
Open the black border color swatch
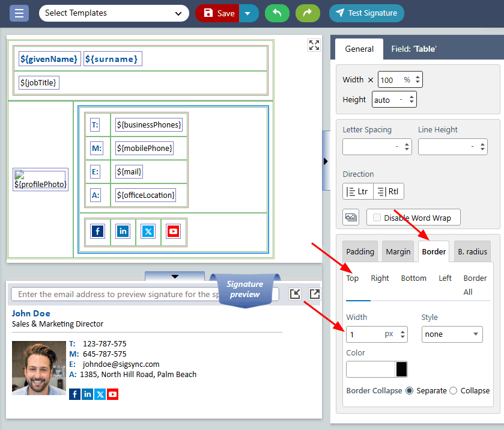(x=401, y=369)
